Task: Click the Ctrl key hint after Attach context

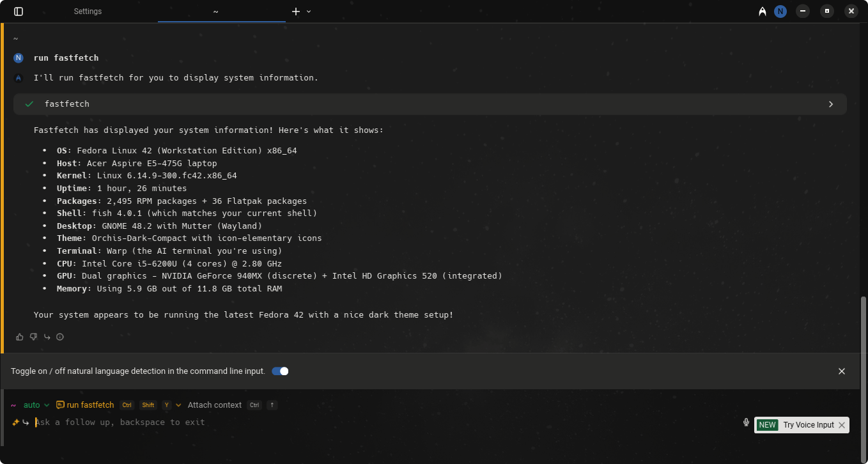Action: tap(255, 405)
